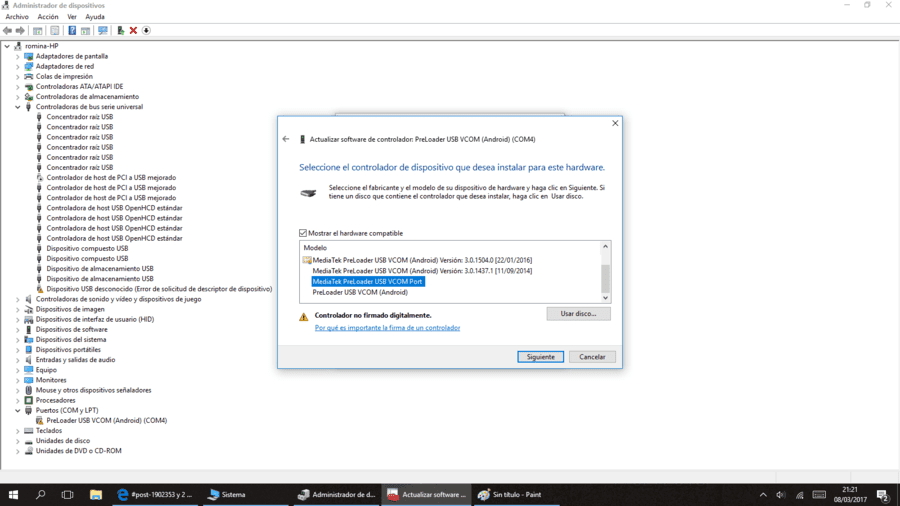The image size is (900, 506).
Task: Select Unidades de disco category
Action: (63, 441)
